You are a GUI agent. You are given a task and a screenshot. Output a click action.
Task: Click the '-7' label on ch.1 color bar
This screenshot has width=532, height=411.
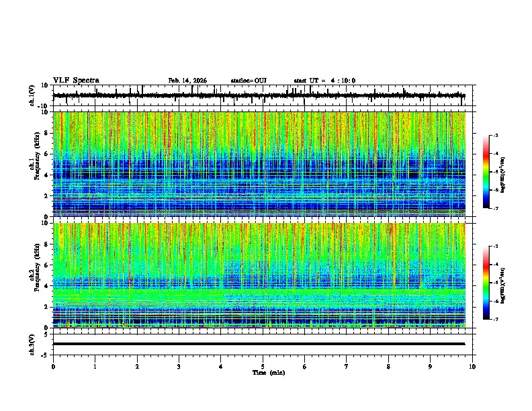[x=495, y=208]
